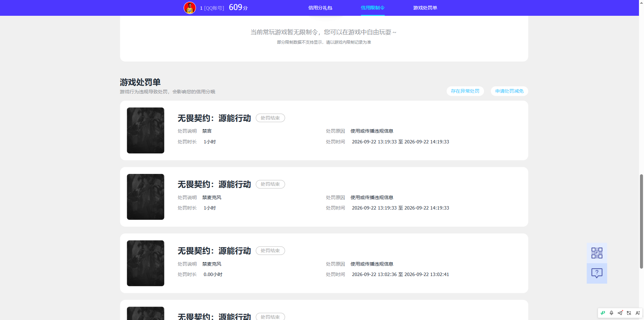
Task: Go to the 游戏处罚单 tab
Action: pos(425,8)
